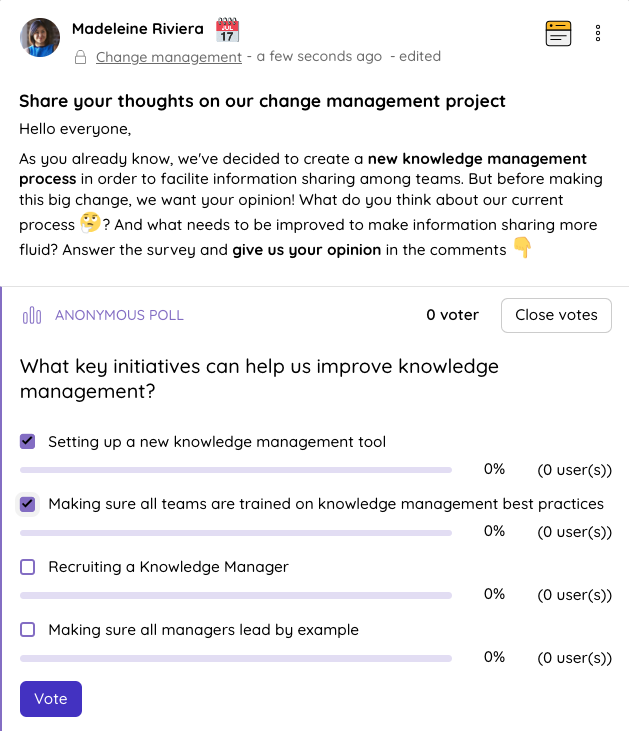Click the pointing down hand emoji
The height and width of the screenshot is (731, 629).
[x=522, y=248]
